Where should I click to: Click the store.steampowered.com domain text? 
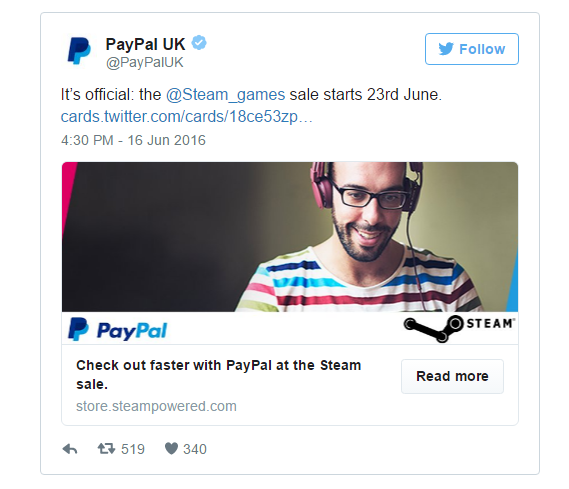156,406
